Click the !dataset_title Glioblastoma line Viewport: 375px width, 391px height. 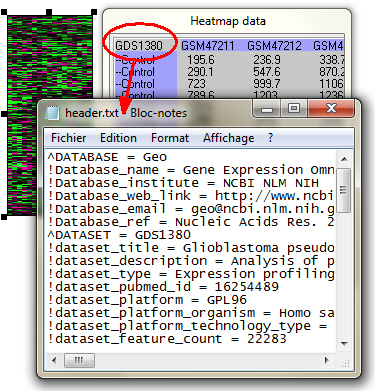191,248
